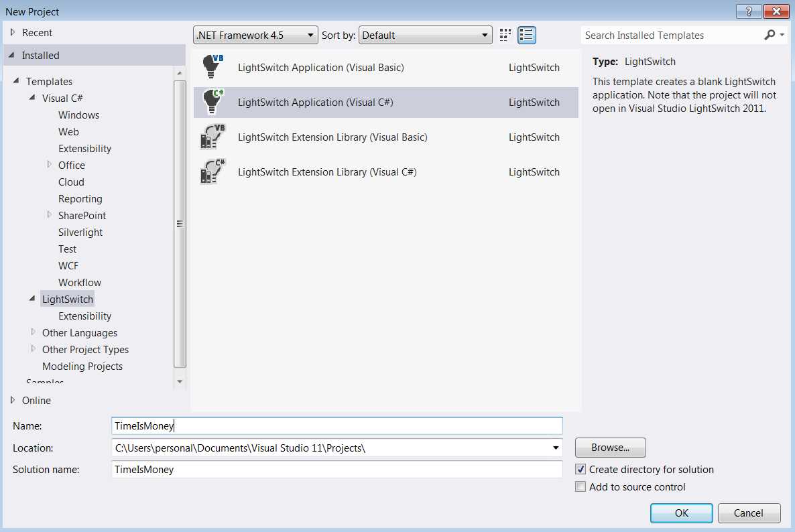This screenshot has width=795, height=532.
Task: Collapse the LightSwitch tree node
Action: pos(32,298)
